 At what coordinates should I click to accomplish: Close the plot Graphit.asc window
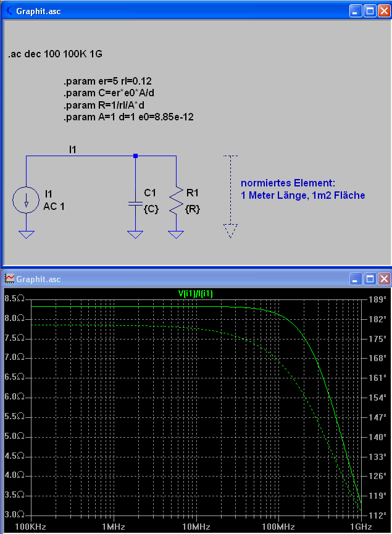tap(384, 279)
